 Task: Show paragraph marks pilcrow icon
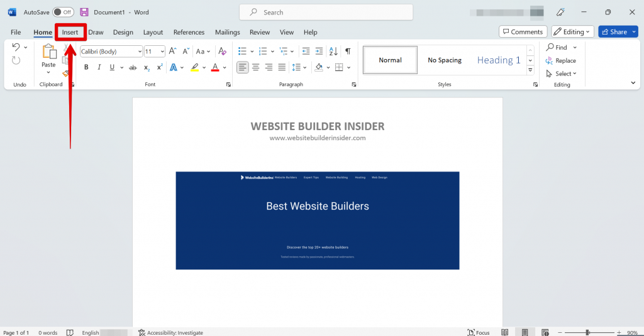click(x=348, y=51)
